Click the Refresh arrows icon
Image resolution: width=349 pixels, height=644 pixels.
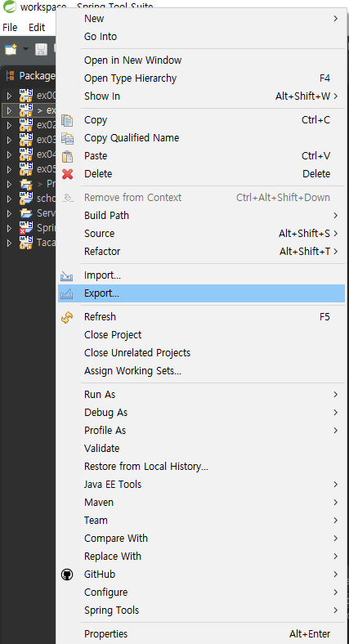pyautogui.click(x=67, y=317)
